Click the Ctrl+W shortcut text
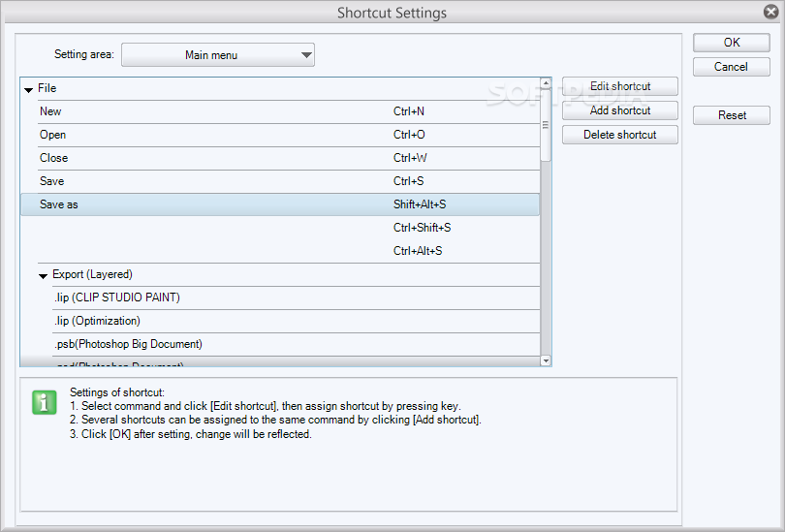The width and height of the screenshot is (785, 532). (x=410, y=158)
